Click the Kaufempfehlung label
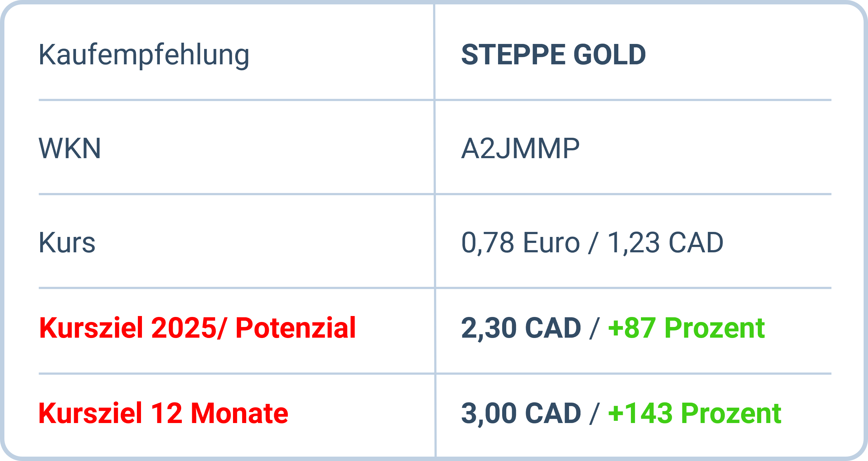Screen dimensions: 868x461 (x=144, y=55)
